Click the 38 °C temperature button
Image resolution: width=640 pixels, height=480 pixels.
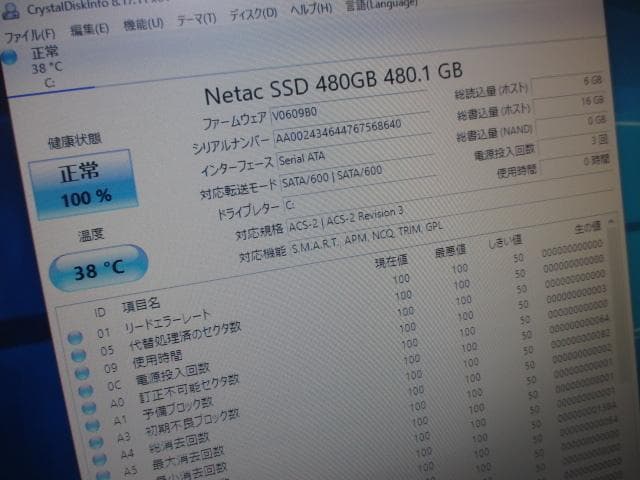tap(98, 268)
